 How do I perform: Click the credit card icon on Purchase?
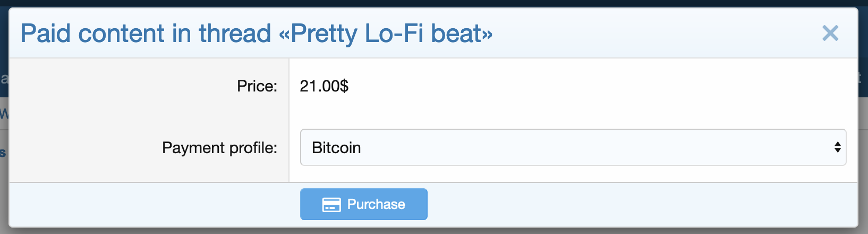pyautogui.click(x=331, y=205)
